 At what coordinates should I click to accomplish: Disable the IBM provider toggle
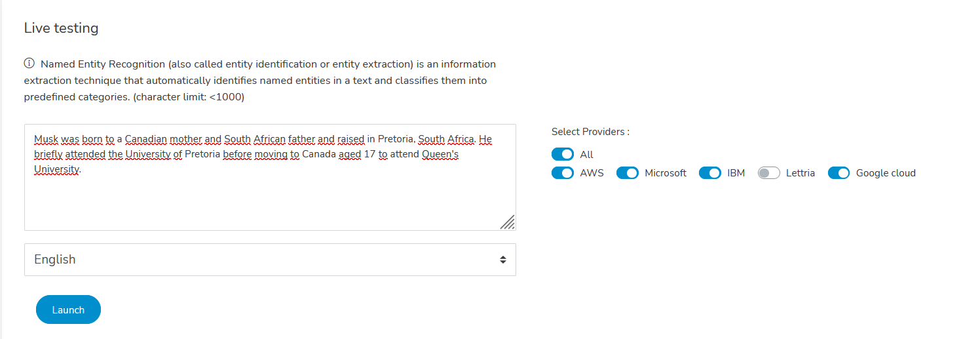[x=710, y=173]
